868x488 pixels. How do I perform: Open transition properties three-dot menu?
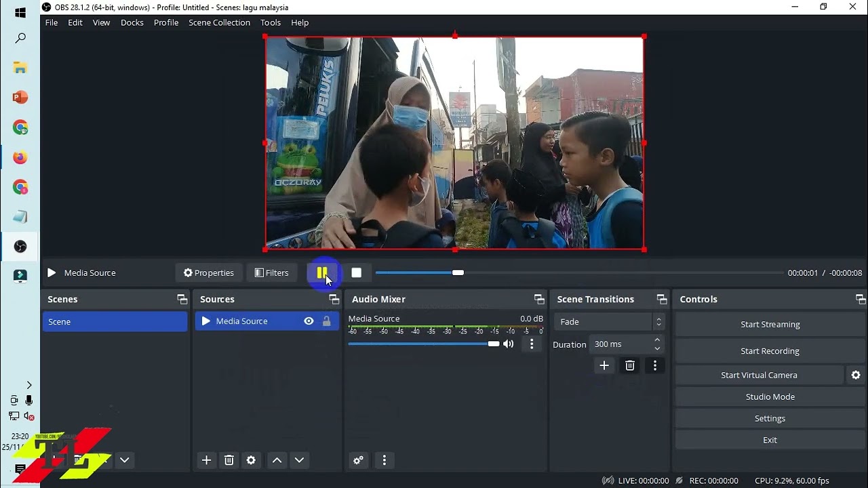[654, 365]
